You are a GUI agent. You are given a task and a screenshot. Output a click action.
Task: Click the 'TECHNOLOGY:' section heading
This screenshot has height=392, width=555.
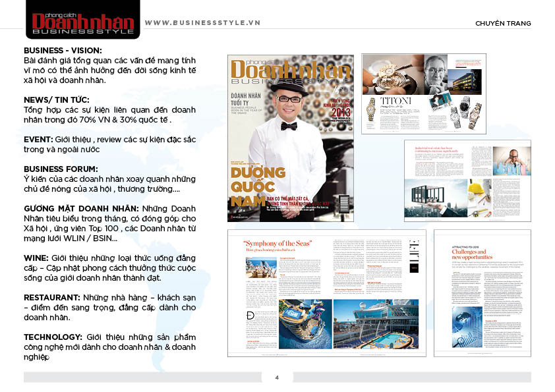(53, 337)
